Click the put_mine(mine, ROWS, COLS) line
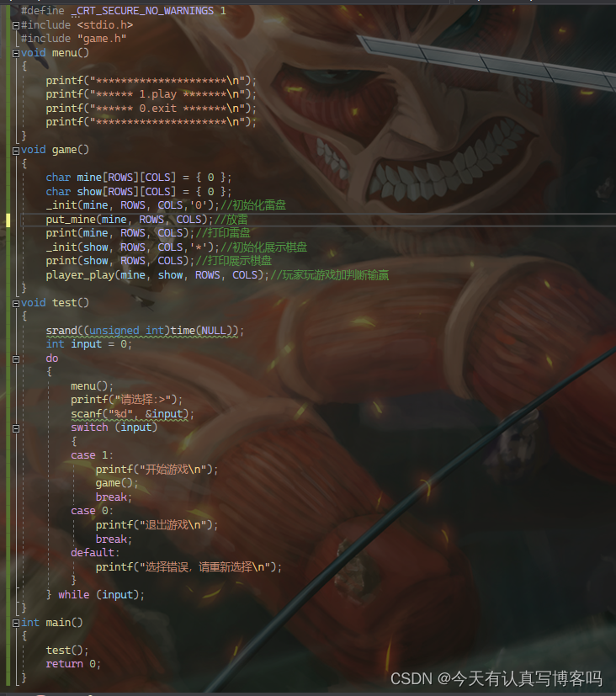 147,220
